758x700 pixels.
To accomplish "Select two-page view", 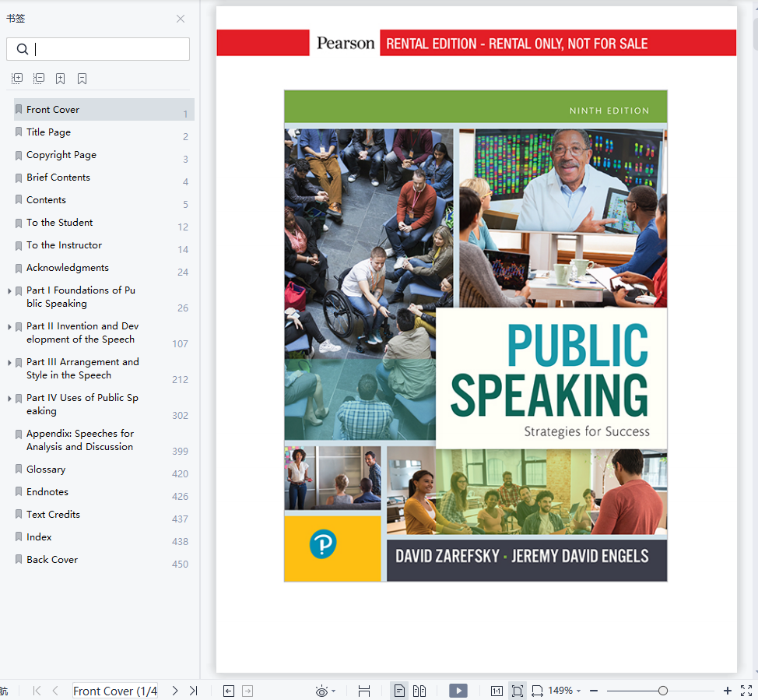I will 419,691.
